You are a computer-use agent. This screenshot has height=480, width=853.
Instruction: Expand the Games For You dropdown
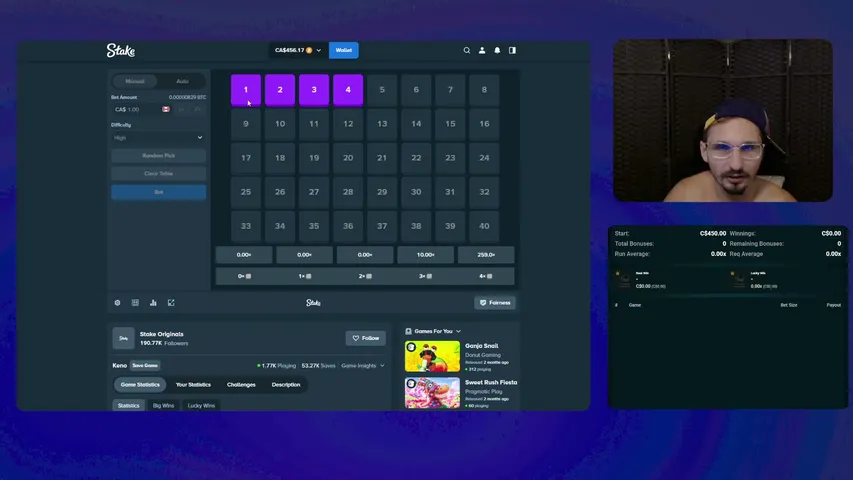pyautogui.click(x=459, y=331)
